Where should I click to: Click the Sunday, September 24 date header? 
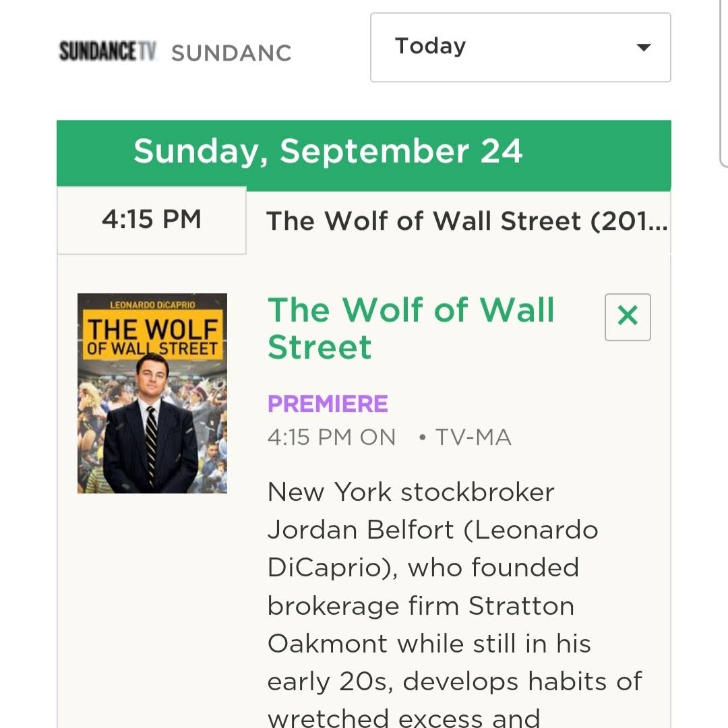pos(328,151)
